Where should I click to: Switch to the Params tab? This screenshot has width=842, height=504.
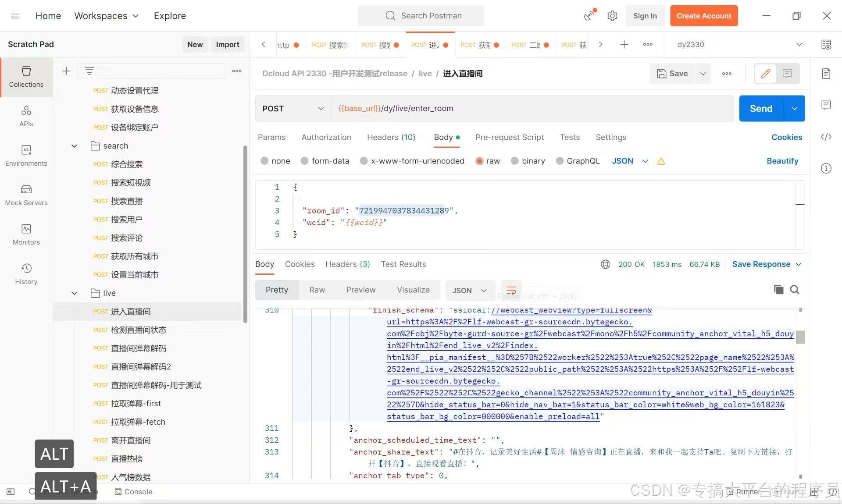271,137
